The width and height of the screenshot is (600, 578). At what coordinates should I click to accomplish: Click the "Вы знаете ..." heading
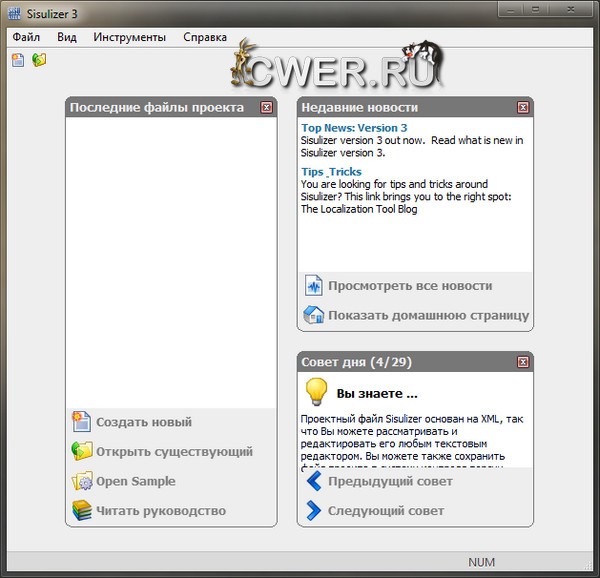coord(377,394)
